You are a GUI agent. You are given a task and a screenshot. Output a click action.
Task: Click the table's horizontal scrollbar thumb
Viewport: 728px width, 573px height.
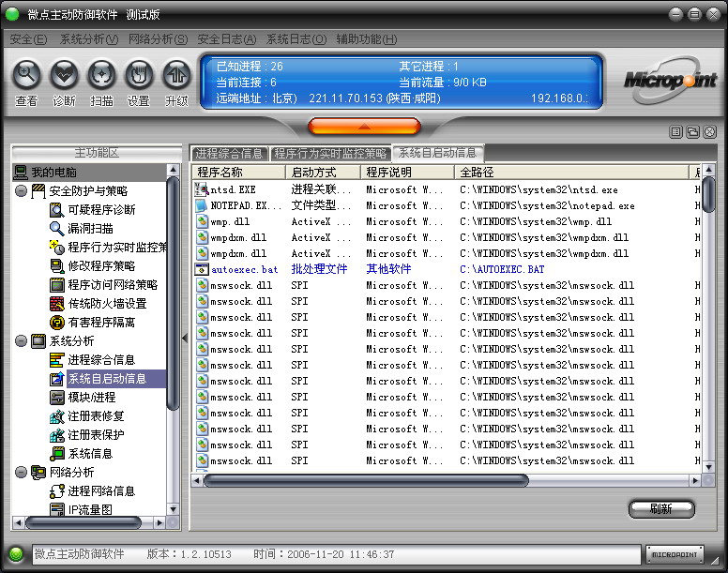366,481
